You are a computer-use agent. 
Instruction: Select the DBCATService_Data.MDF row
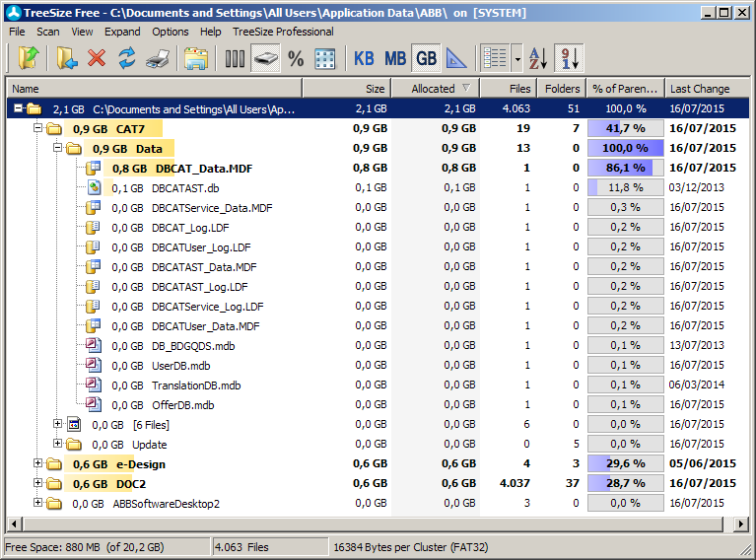coord(378,208)
